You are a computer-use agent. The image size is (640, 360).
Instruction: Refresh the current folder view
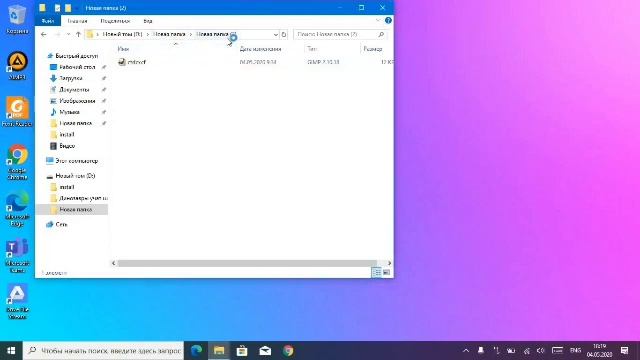pos(284,35)
